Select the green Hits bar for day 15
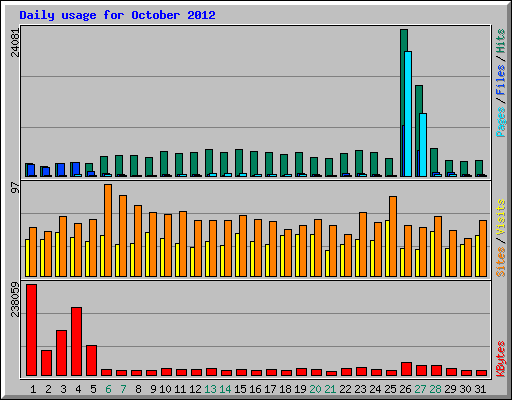The width and height of the screenshot is (512, 400). [x=239, y=162]
